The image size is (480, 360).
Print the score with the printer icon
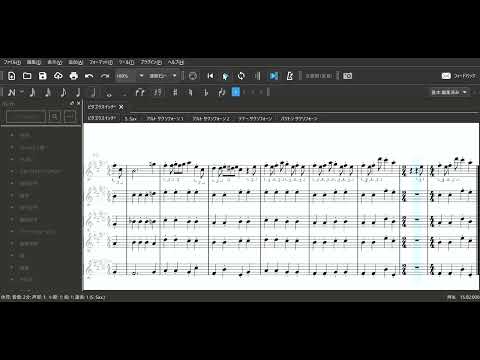pos(74,76)
